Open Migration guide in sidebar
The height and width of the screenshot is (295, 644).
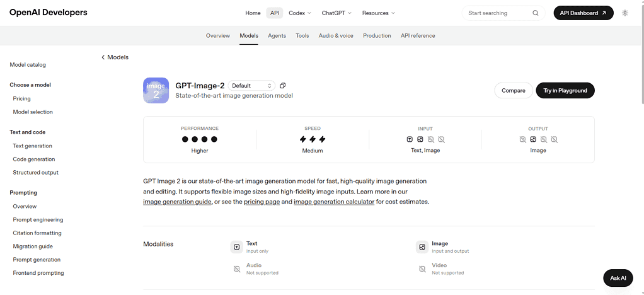click(x=33, y=246)
